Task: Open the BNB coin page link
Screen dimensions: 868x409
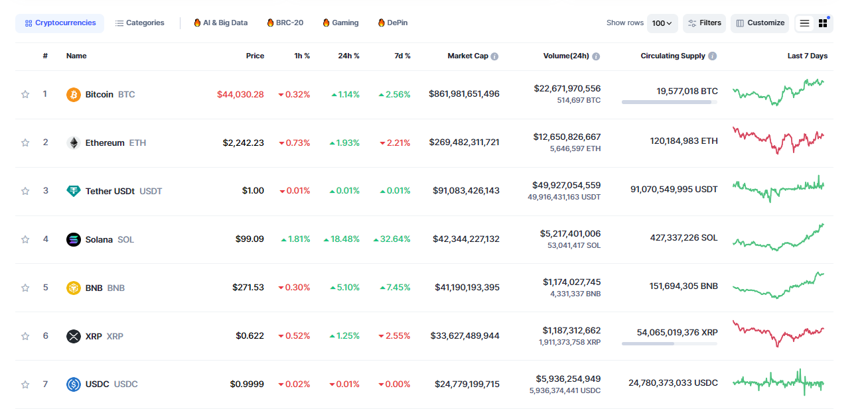Action: [94, 288]
